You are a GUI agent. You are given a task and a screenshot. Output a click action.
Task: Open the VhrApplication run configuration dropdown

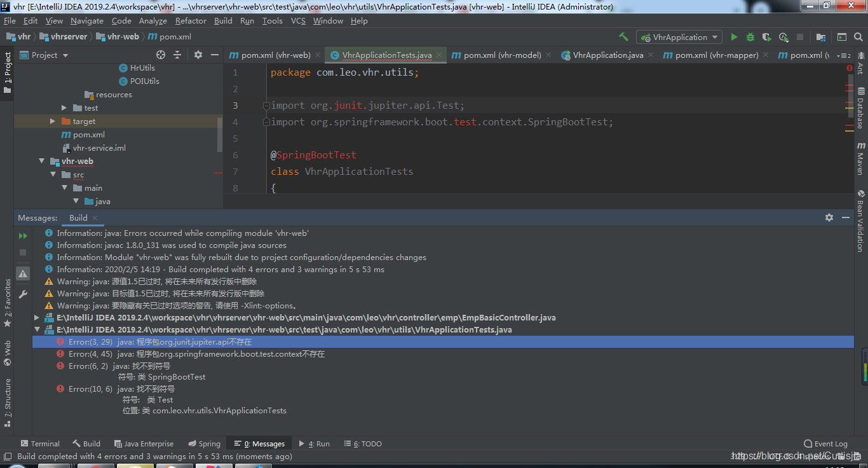point(679,37)
